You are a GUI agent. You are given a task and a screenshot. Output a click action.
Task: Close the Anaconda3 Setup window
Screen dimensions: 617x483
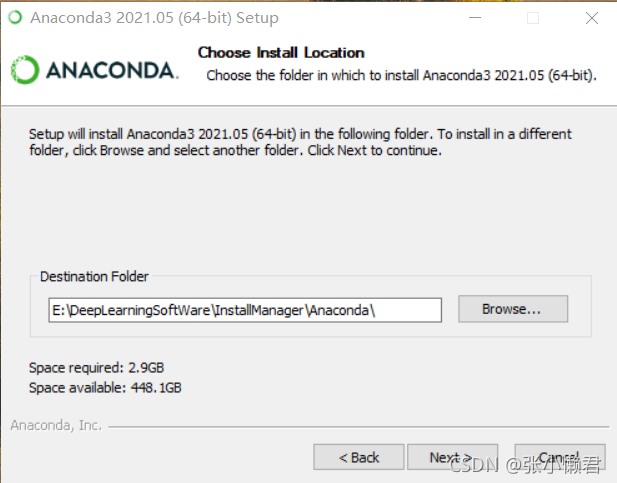click(592, 18)
